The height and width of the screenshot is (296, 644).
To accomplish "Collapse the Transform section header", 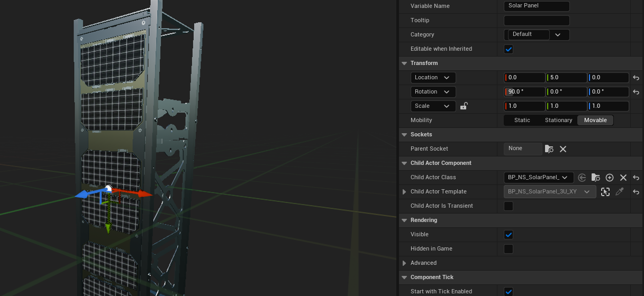I will click(404, 63).
